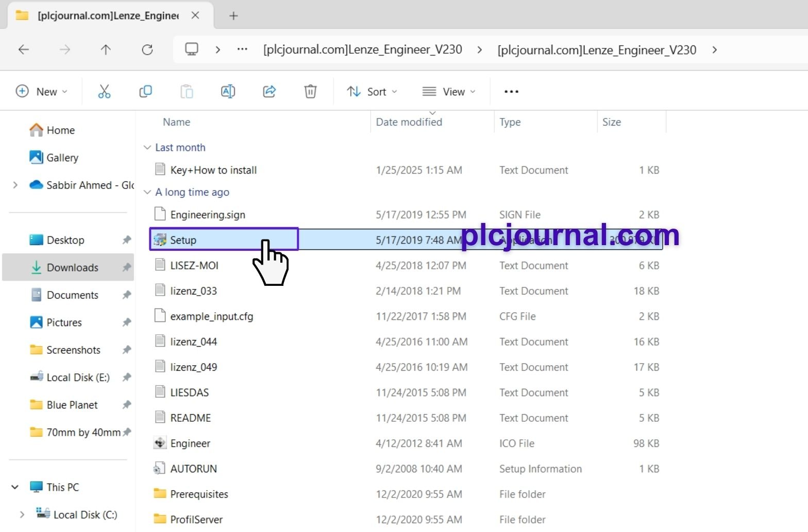Expand Sabbir Ahmed OneDrive tree node
The height and width of the screenshot is (532, 808).
[x=15, y=185]
